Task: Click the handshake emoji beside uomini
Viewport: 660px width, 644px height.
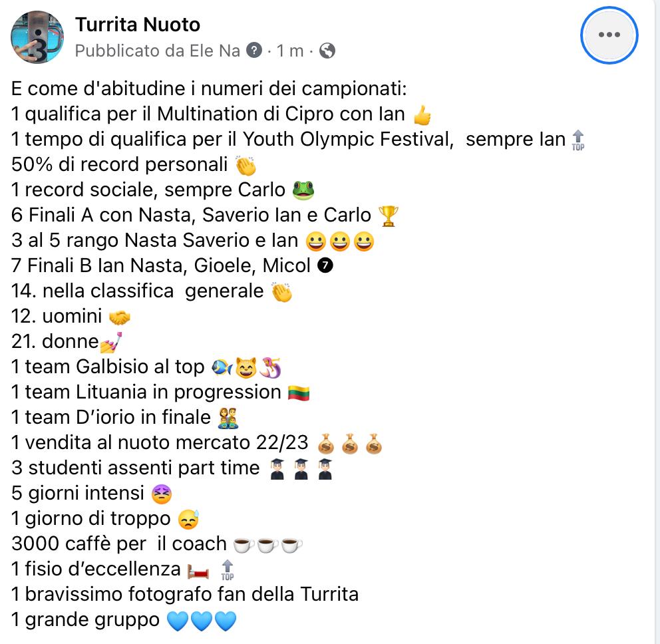Action: tap(120, 317)
